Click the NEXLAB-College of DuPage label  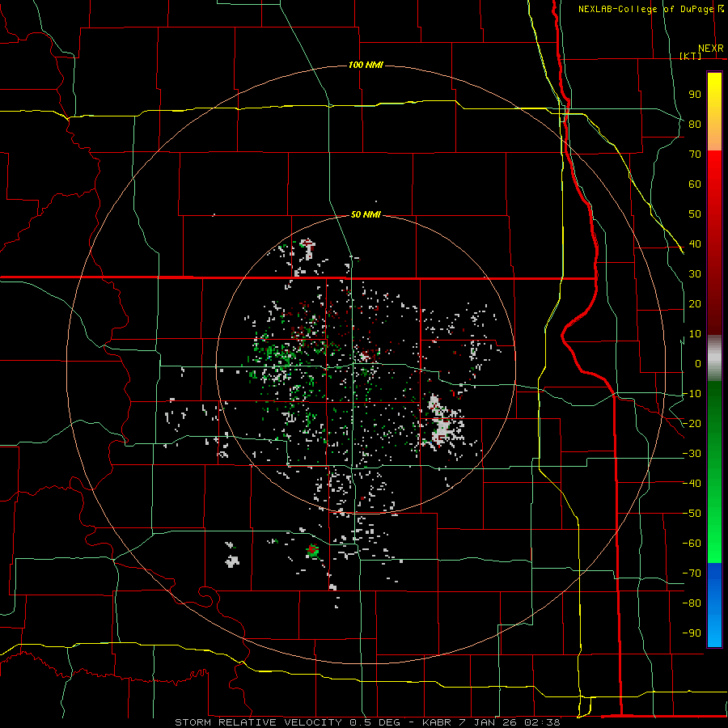point(645,9)
